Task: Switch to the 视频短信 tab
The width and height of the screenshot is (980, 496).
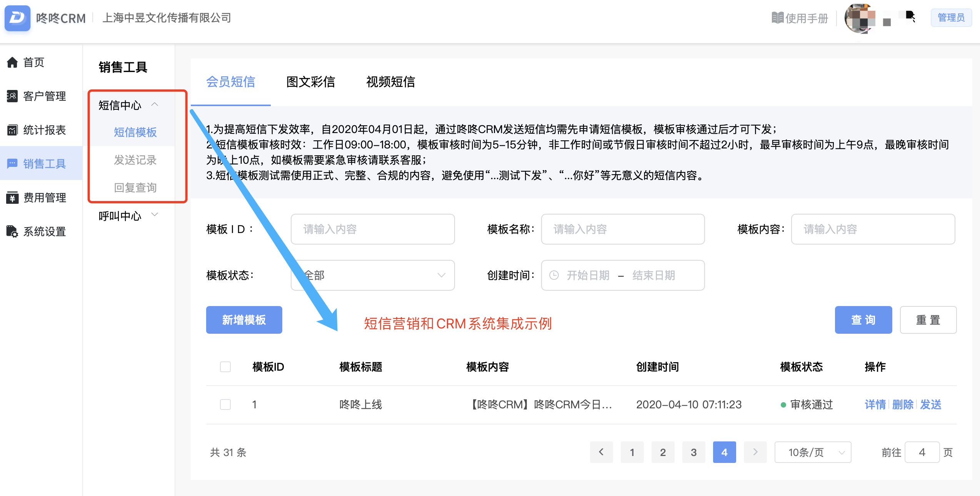Action: 391,82
